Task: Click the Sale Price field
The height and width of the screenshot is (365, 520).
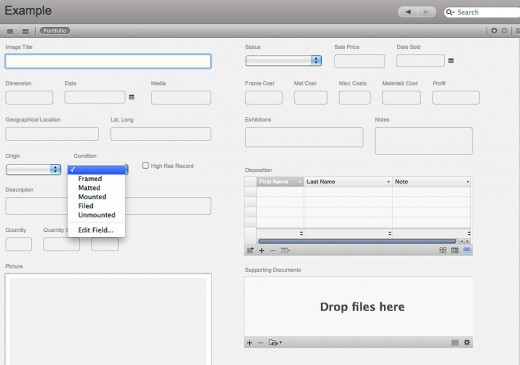Action: click(359, 61)
